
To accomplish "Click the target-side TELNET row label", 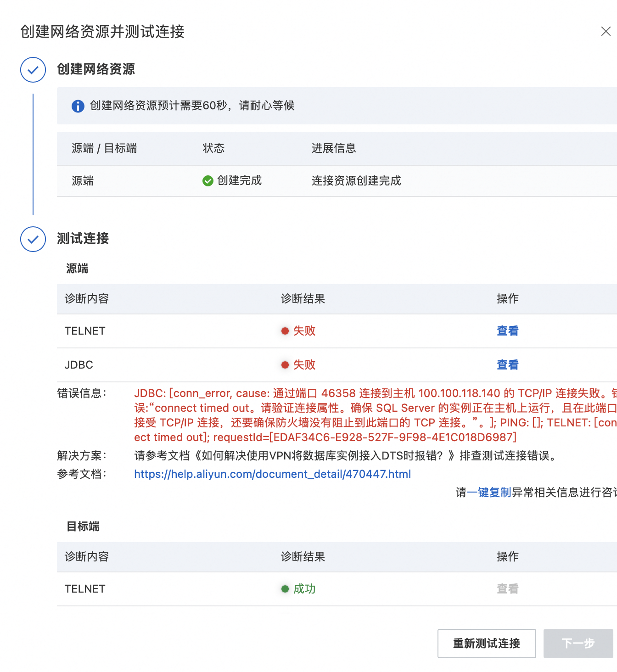I will click(85, 589).
